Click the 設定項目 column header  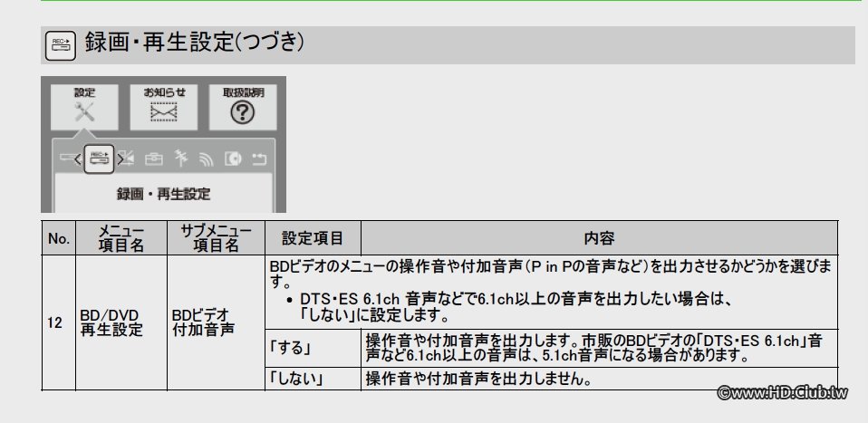click(313, 238)
